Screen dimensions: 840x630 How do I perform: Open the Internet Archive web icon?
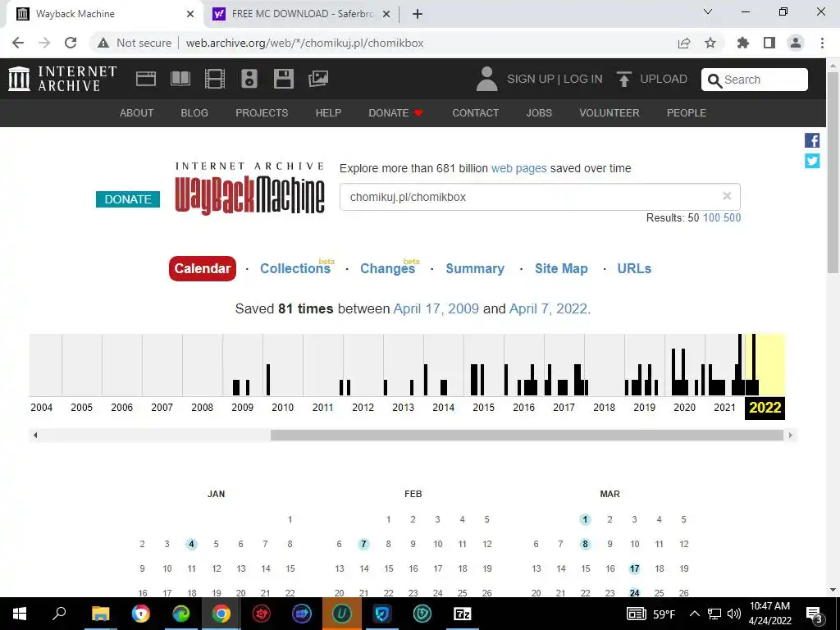146,80
